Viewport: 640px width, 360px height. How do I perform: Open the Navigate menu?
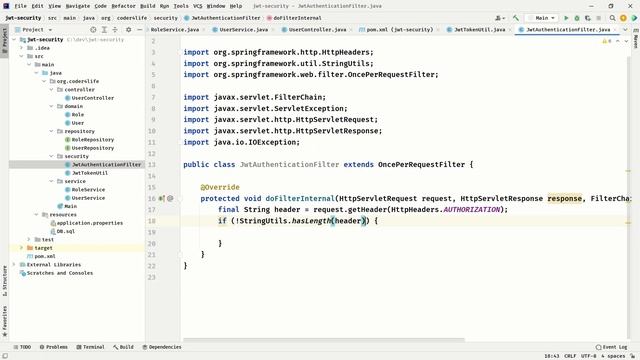tap(78, 6)
